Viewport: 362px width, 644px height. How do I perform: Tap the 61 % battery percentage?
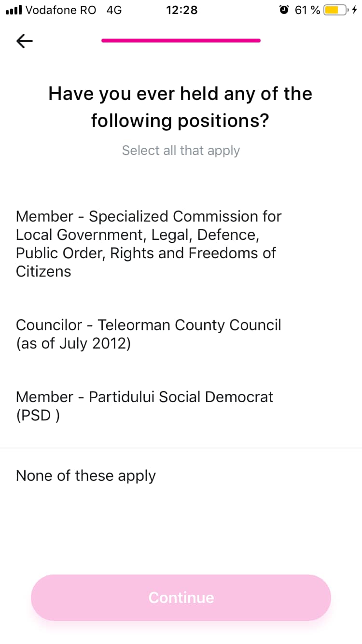[307, 10]
